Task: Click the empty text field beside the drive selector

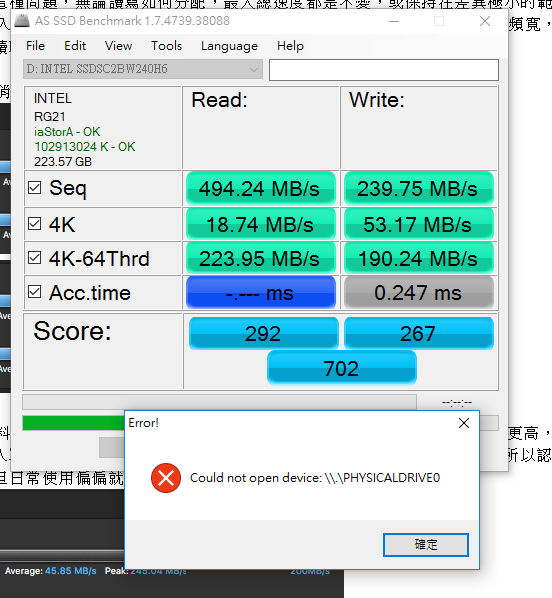Action: coord(384,70)
